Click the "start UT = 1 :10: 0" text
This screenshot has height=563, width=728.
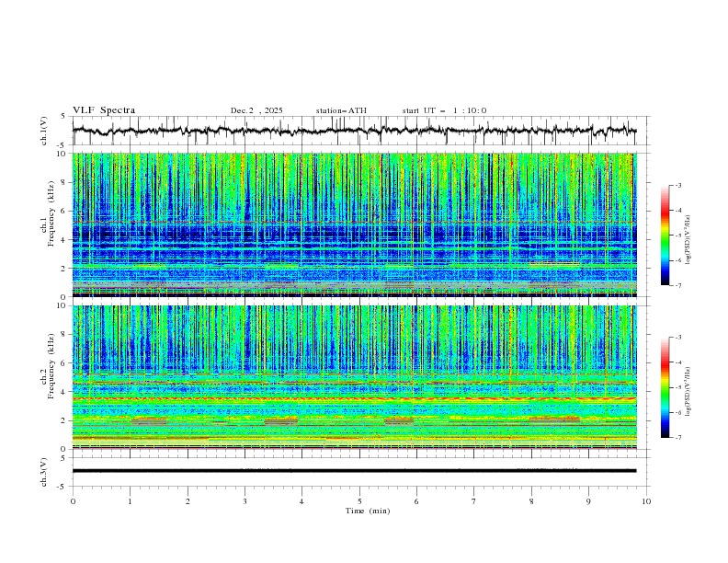pyautogui.click(x=444, y=110)
